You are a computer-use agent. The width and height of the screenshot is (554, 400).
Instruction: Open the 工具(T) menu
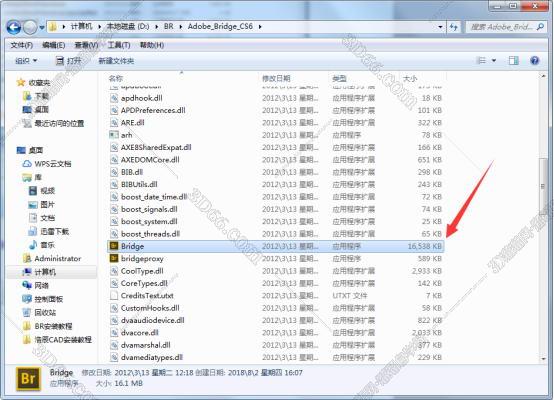coord(119,45)
